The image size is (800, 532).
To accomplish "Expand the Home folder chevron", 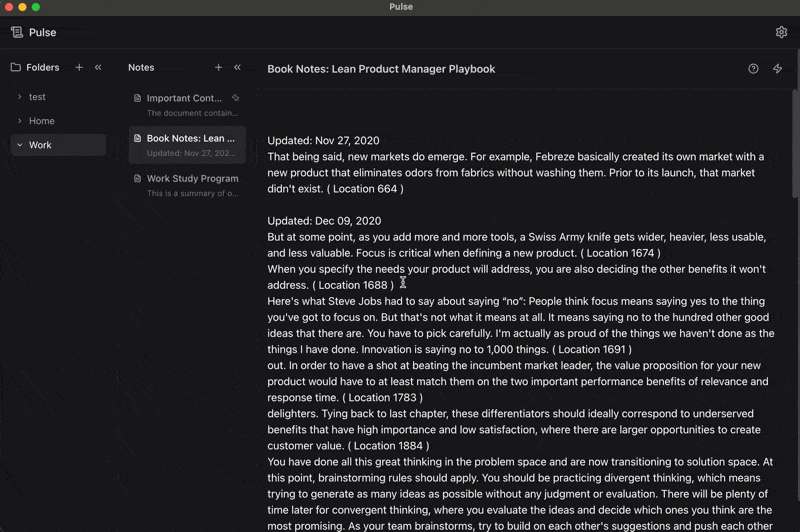I will (19, 121).
